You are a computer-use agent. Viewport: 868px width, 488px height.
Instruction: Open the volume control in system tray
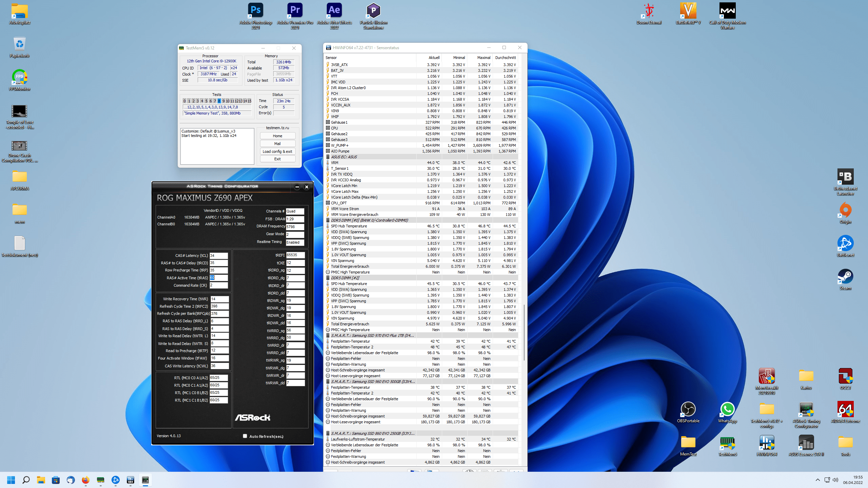point(835,480)
